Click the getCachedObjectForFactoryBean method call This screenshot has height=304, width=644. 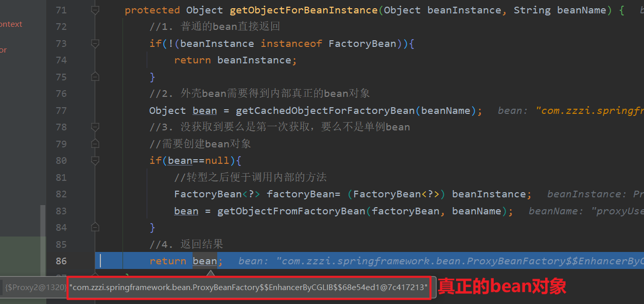click(x=325, y=110)
